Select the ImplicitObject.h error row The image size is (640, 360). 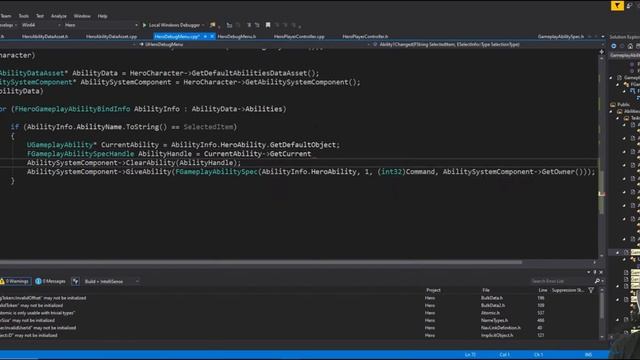[x=299, y=336]
